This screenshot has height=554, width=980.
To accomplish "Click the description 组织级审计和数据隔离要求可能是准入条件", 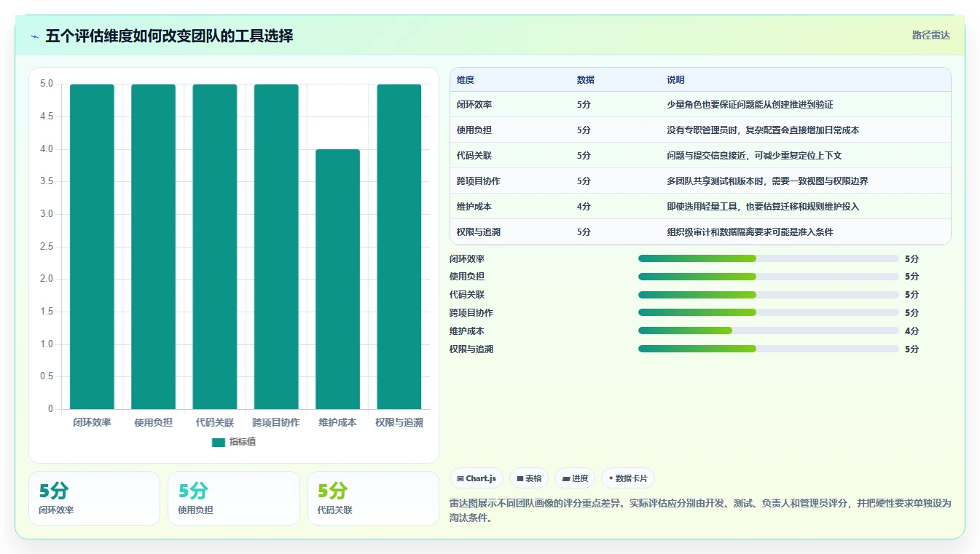I will (750, 232).
